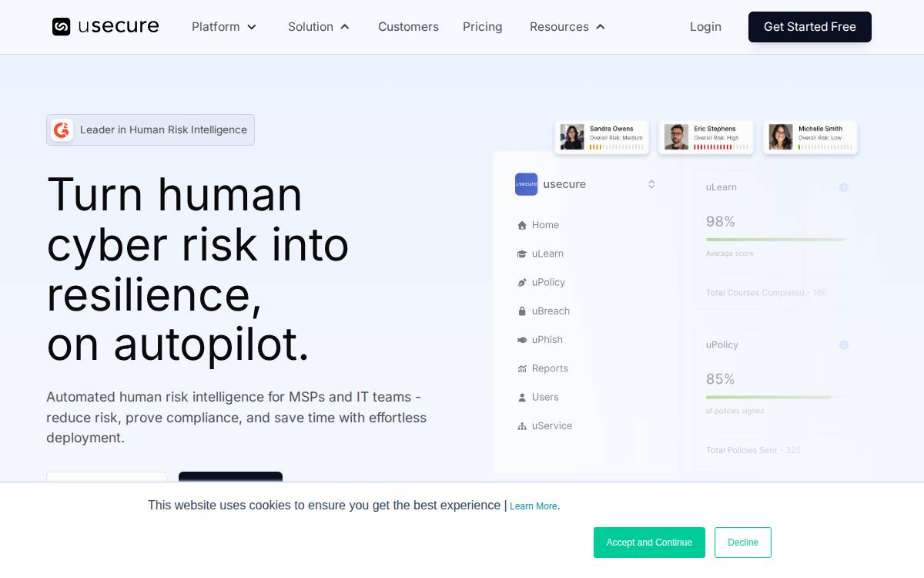This screenshot has width=924, height=578.
Task: Click Get Started Free button
Action: [x=810, y=27]
